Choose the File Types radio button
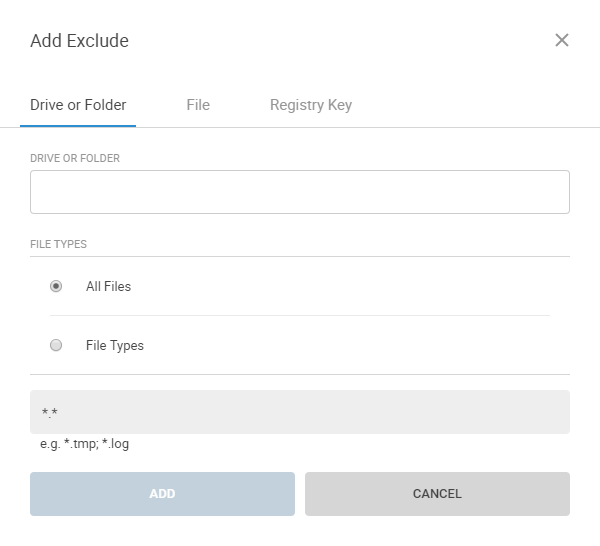600x546 pixels. click(56, 345)
